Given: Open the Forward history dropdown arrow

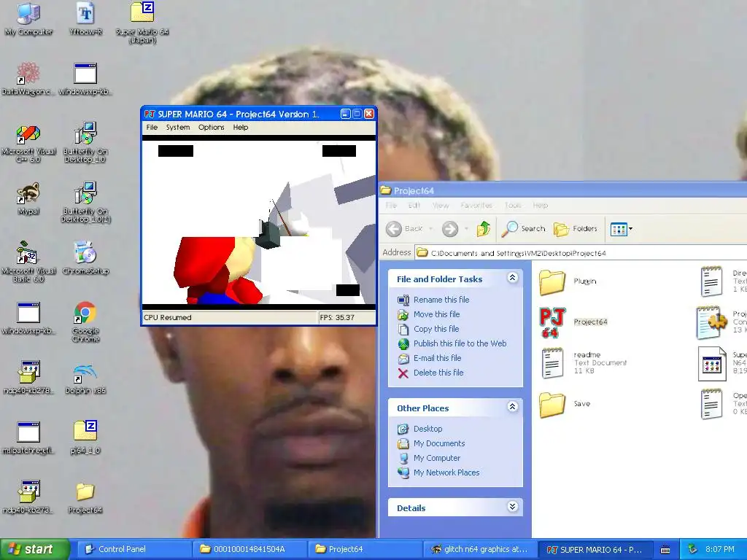Looking at the screenshot, I should click(466, 229).
